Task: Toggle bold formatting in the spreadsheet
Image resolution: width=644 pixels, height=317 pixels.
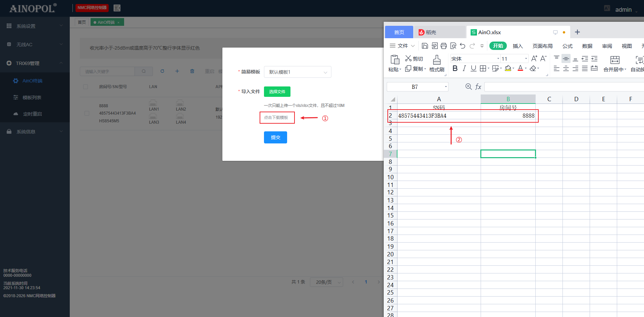Action: pos(455,68)
